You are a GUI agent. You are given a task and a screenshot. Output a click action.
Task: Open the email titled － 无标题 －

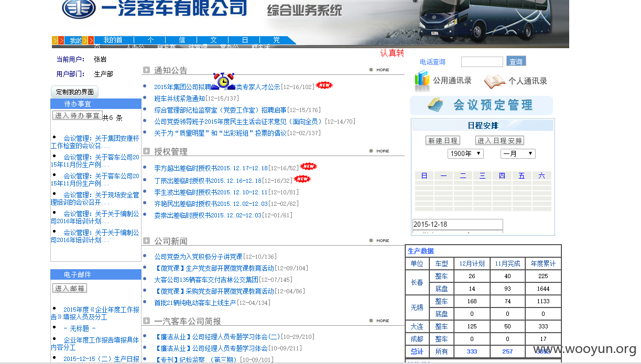80,328
